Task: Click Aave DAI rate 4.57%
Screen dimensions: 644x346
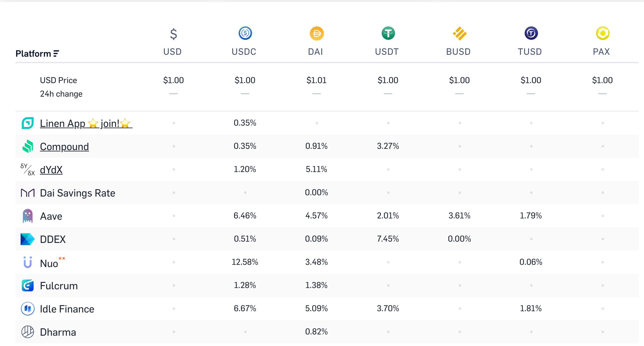Action: (x=317, y=216)
